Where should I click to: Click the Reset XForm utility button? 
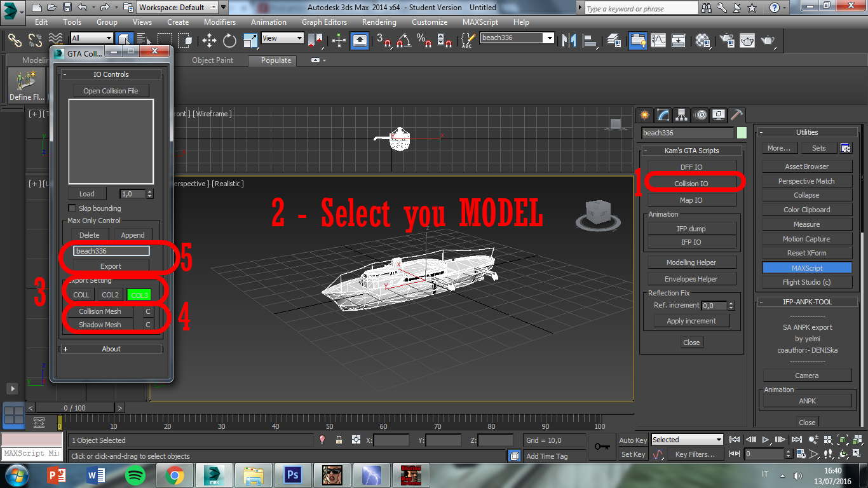806,253
